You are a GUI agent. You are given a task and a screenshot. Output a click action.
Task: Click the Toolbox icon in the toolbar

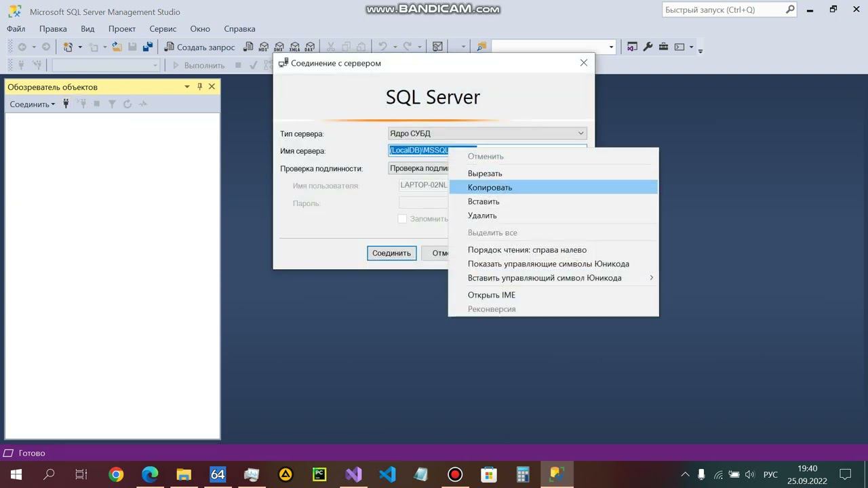pos(663,47)
